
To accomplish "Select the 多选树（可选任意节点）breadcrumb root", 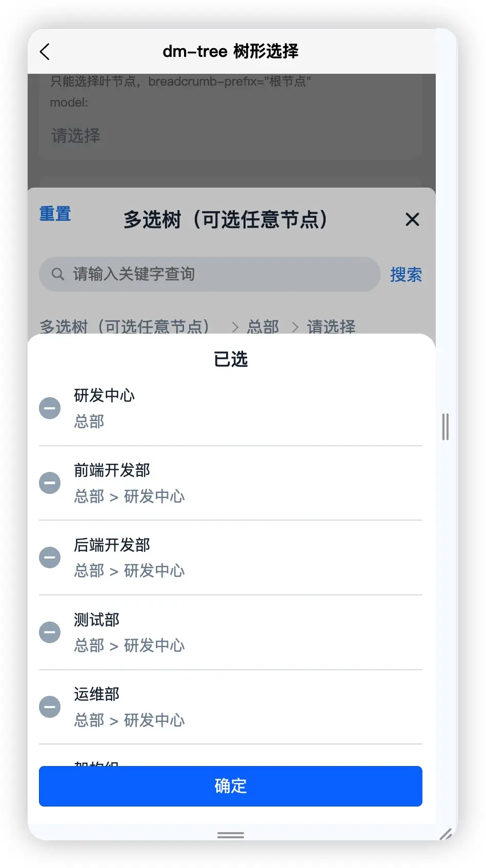I will tap(125, 326).
